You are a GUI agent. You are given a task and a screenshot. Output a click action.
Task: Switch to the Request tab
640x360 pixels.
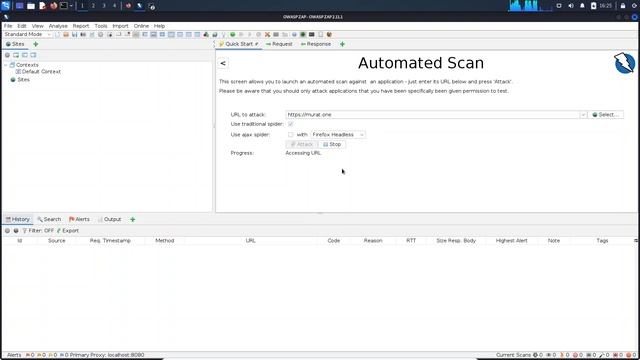(279, 44)
